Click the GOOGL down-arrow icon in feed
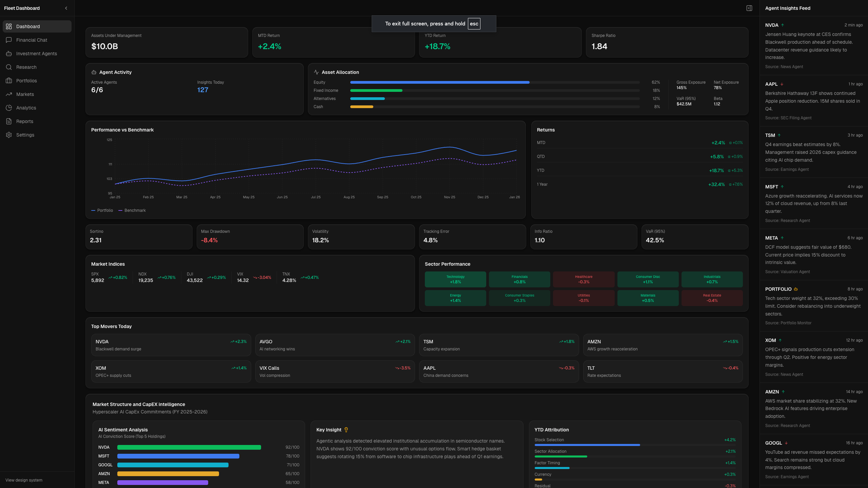 pos(786,443)
